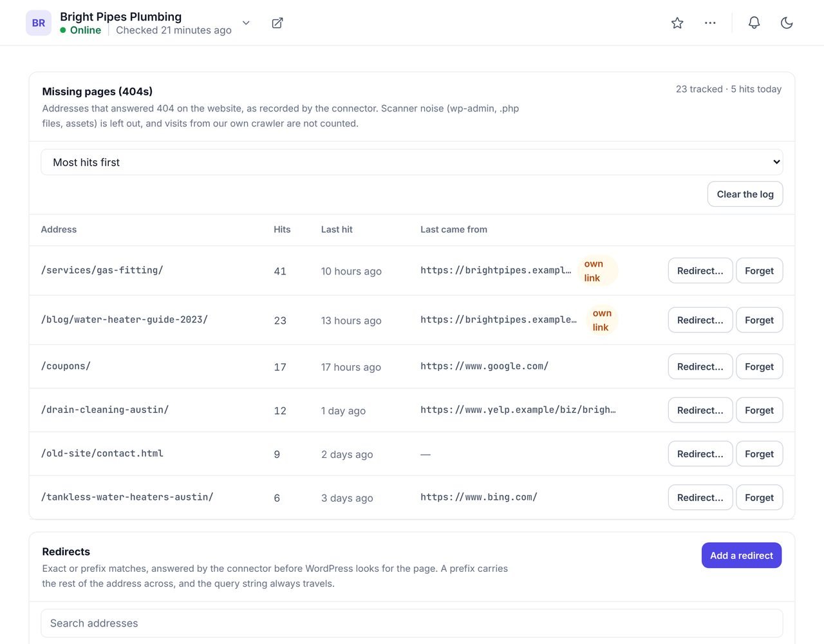Image resolution: width=824 pixels, height=644 pixels.
Task: Redirect the /blog/water-heater-guide-2023/ address
Action: [x=700, y=320]
